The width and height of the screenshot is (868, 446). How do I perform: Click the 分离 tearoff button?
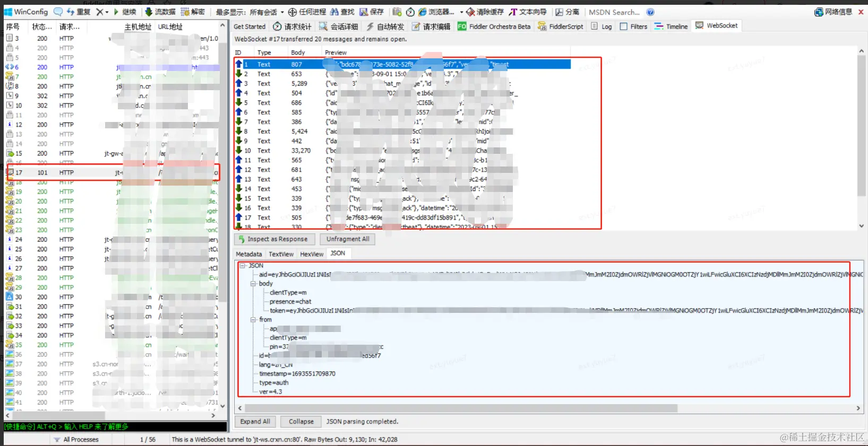[567, 12]
